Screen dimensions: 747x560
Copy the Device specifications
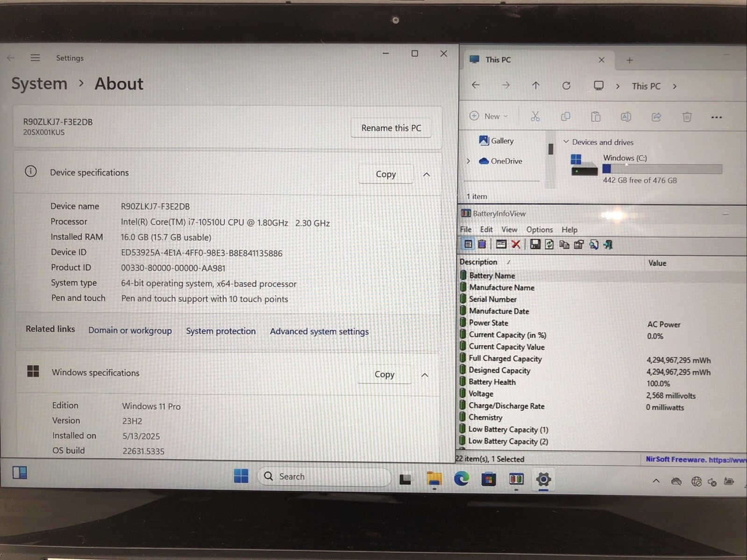point(386,174)
